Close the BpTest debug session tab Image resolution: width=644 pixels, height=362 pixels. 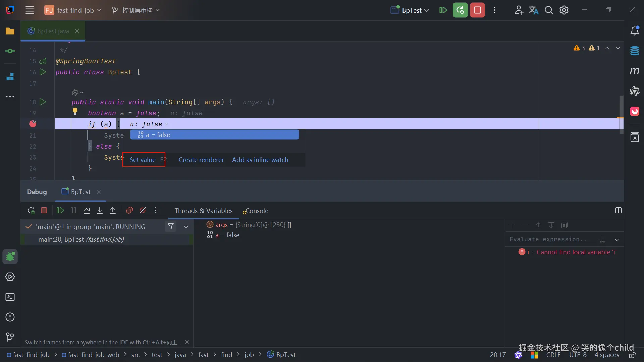pyautogui.click(x=99, y=192)
